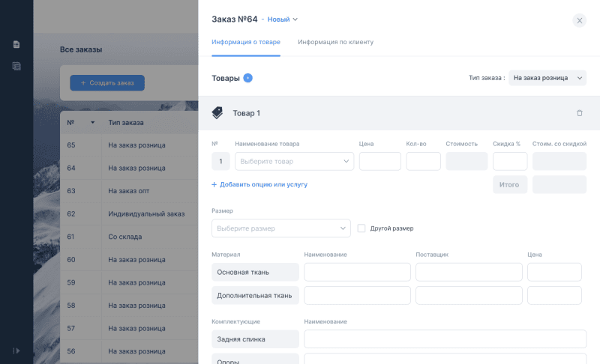Click the Задняя спинка component label
This screenshot has height=364, width=600.
click(x=255, y=339)
